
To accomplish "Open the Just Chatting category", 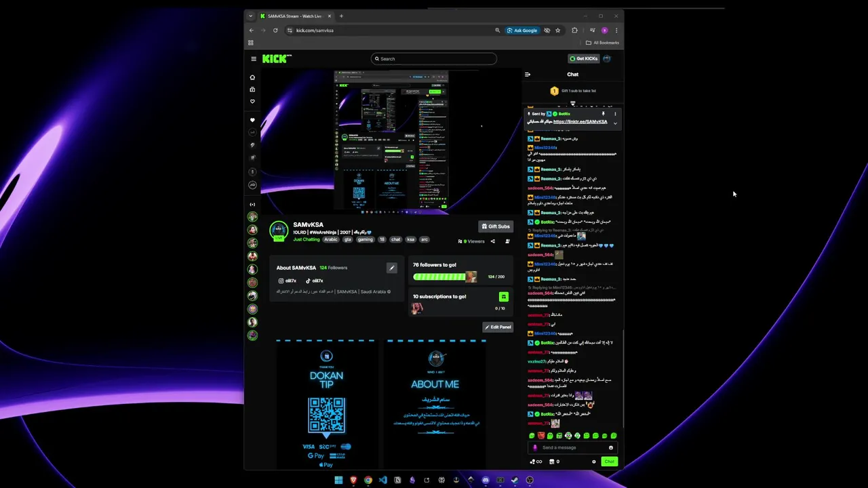I will [x=307, y=239].
